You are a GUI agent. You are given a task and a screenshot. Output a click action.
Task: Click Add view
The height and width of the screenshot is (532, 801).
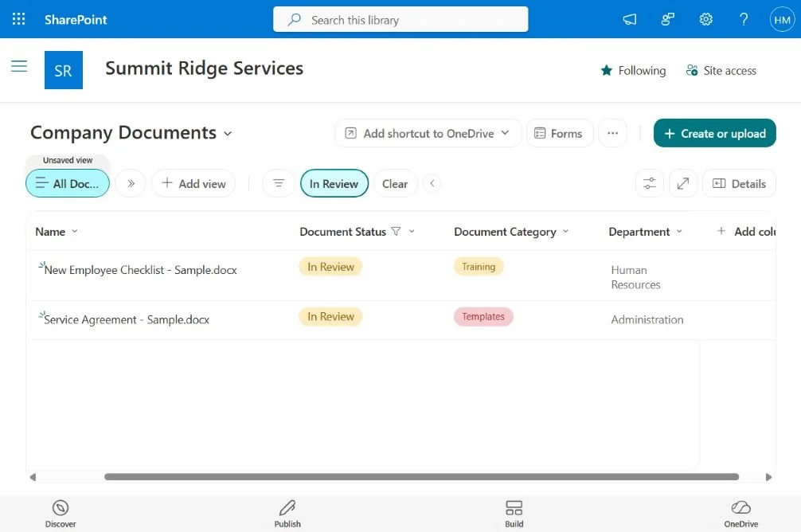point(193,183)
